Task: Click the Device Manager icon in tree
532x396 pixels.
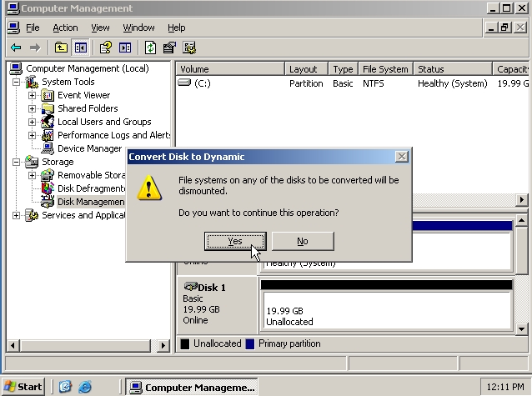Action: (48, 148)
